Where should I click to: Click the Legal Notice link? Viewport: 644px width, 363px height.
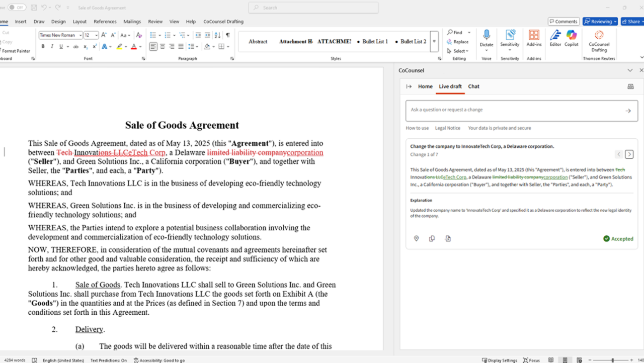pyautogui.click(x=447, y=128)
